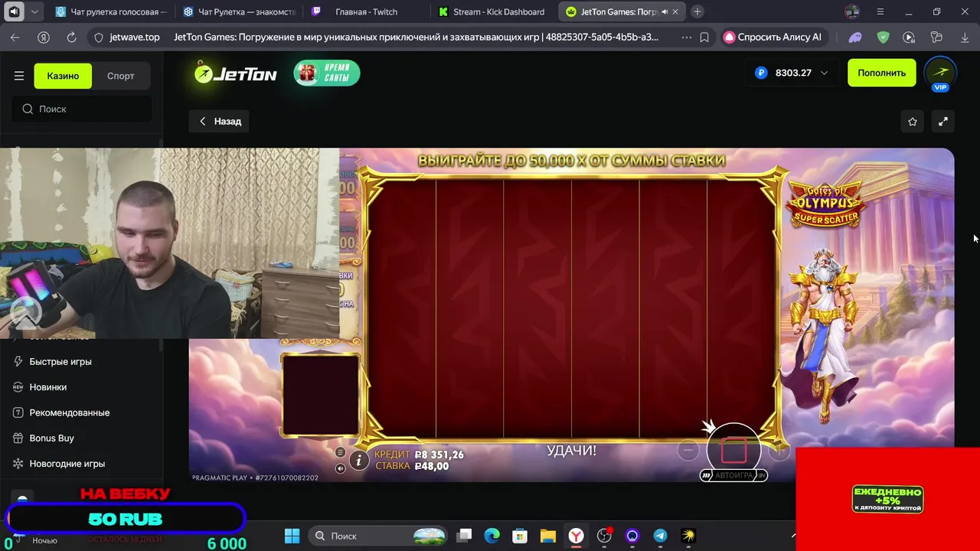Open the video playback extension icon
This screenshot has height=551, width=980.
(x=909, y=37)
